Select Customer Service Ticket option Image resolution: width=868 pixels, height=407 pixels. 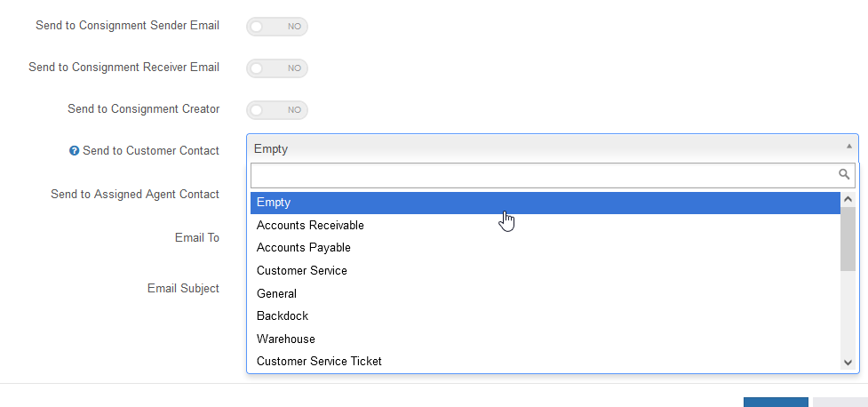coord(545,361)
